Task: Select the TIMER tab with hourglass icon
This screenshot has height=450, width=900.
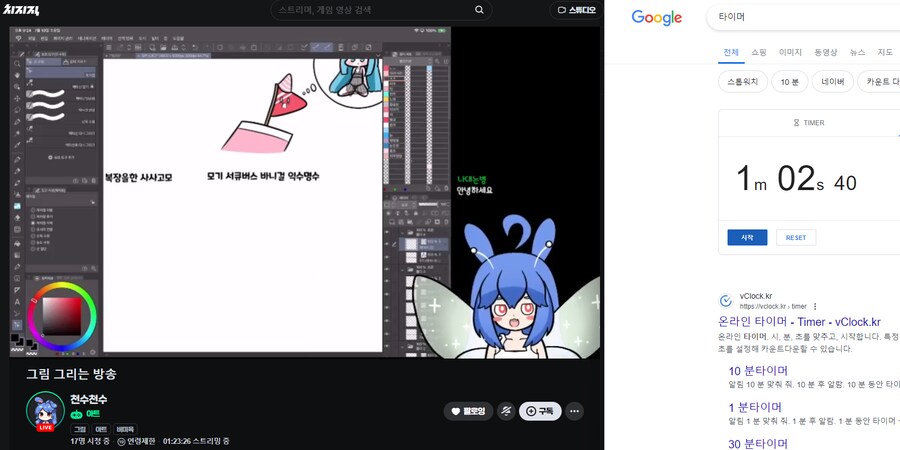Action: pos(808,123)
